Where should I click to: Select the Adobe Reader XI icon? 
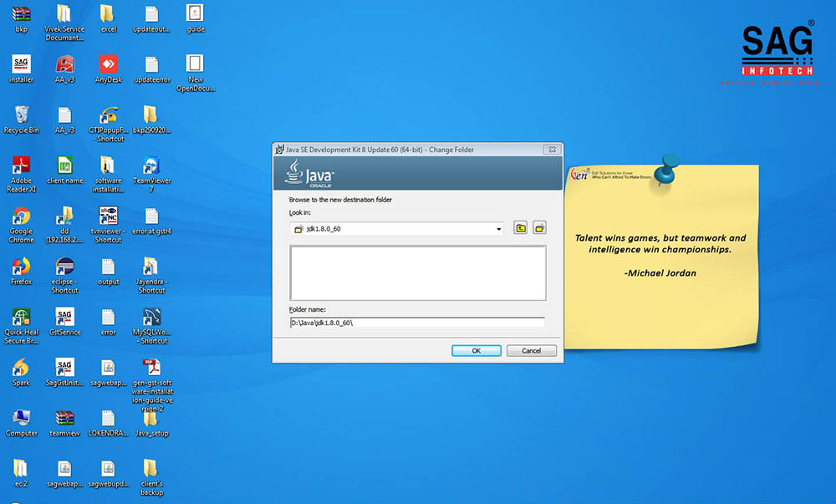pyautogui.click(x=22, y=166)
